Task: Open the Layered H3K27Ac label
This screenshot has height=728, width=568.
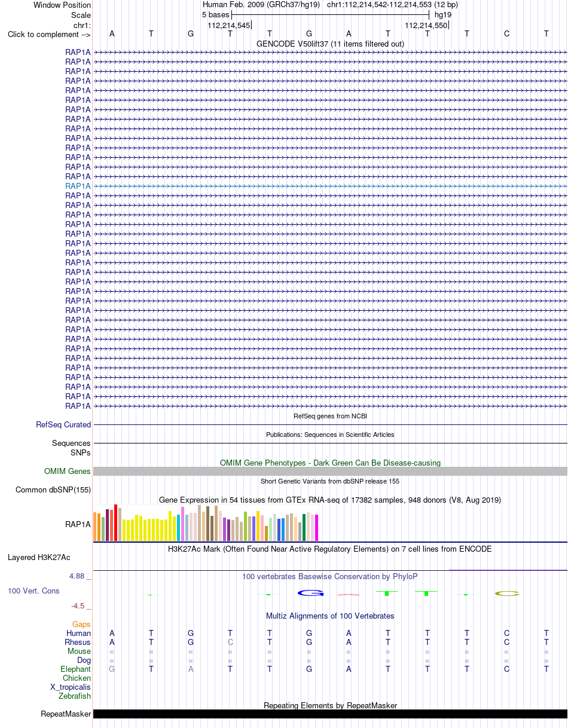Action: 39,558
